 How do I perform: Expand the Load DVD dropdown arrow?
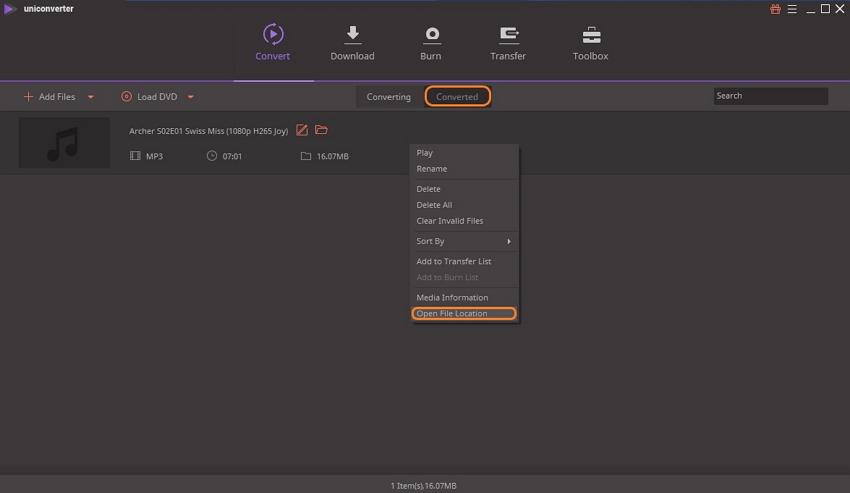pyautogui.click(x=190, y=97)
